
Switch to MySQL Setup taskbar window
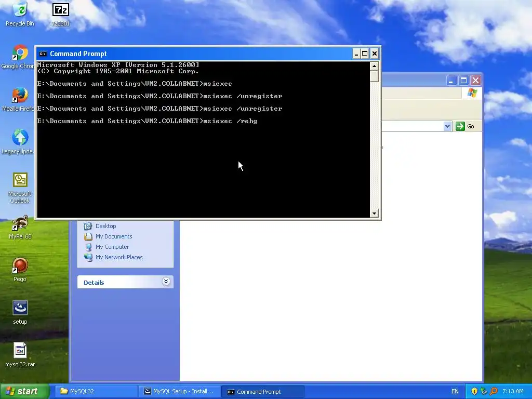point(179,391)
